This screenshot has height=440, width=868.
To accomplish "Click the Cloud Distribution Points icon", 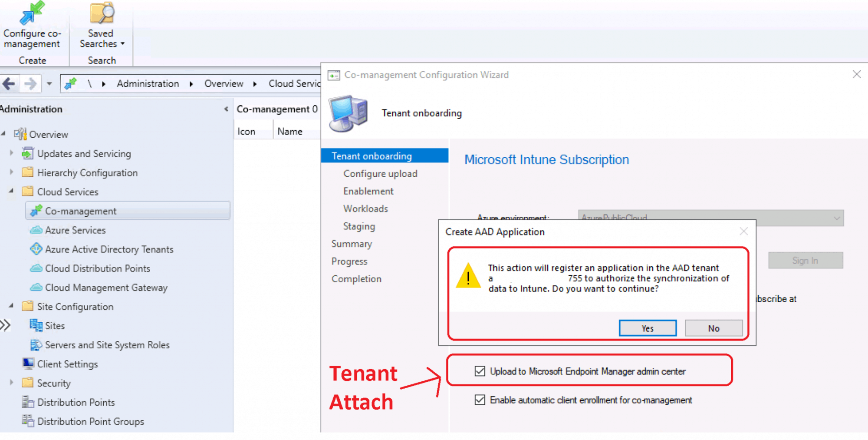I will click(x=36, y=268).
